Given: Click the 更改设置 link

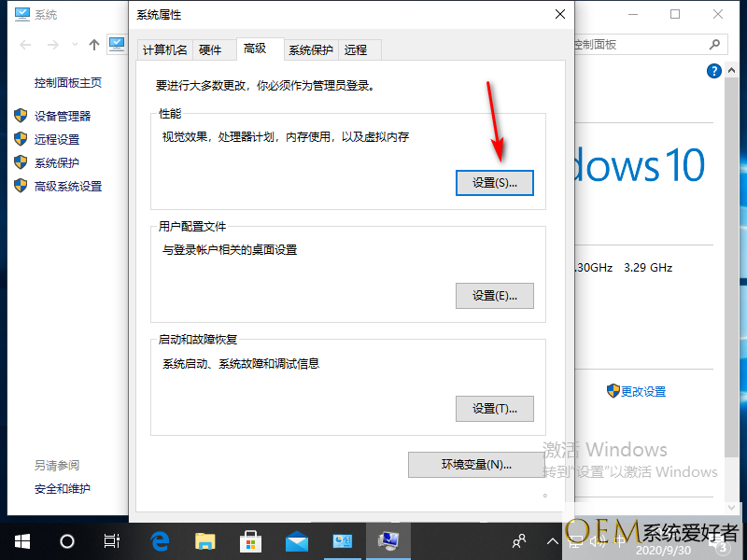Looking at the screenshot, I should (x=643, y=391).
